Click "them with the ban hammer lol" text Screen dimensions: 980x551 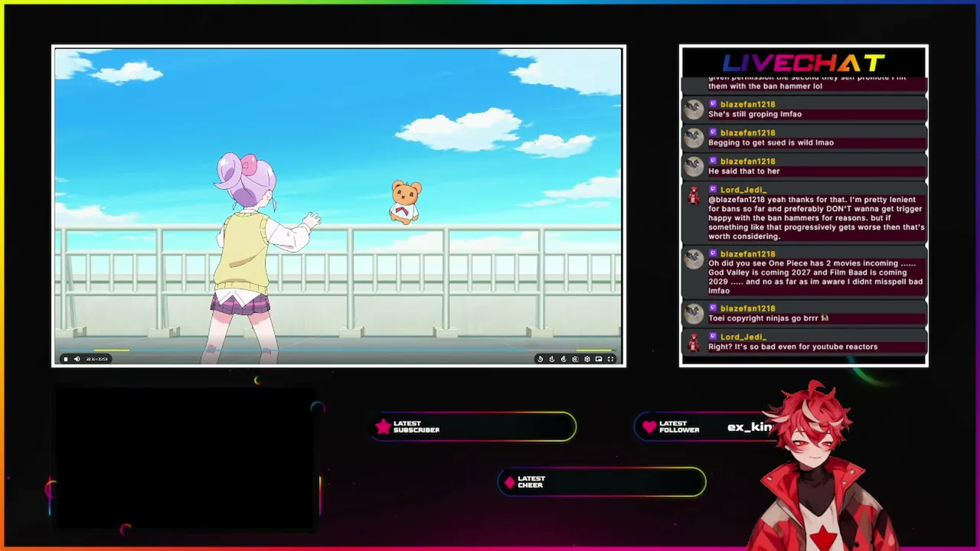tap(765, 86)
